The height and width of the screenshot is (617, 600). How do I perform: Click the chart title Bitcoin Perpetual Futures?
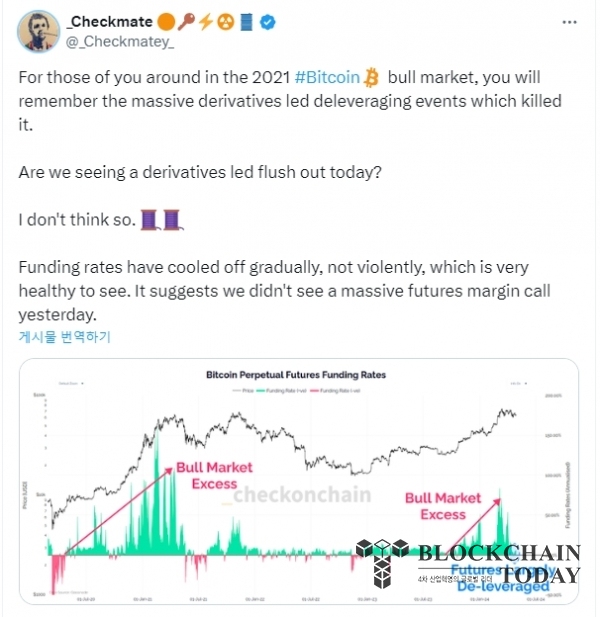pyautogui.click(x=296, y=375)
